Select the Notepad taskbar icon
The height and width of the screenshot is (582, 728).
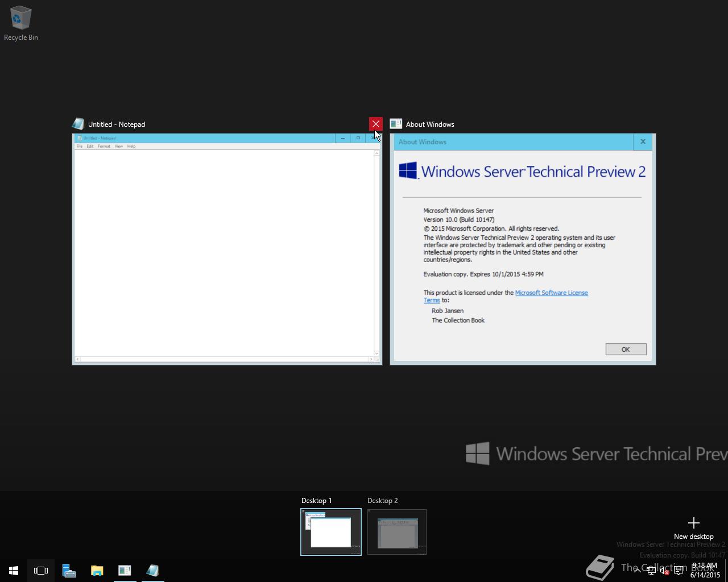pos(152,570)
